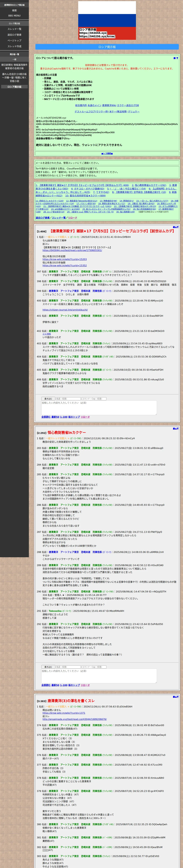Open BBS MENU in the sidebar

click(x=14, y=15)
